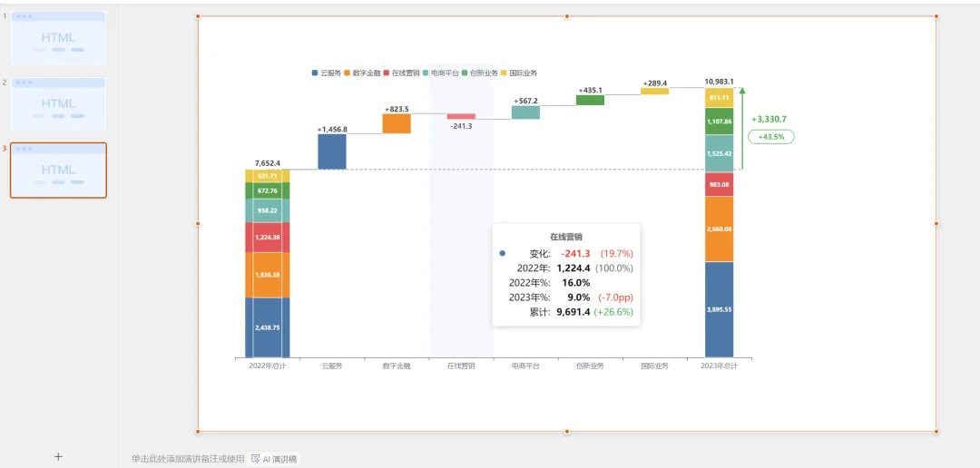The height and width of the screenshot is (468, 980).
Task: Toggle the 数字金融 legend series
Action: [x=362, y=73]
